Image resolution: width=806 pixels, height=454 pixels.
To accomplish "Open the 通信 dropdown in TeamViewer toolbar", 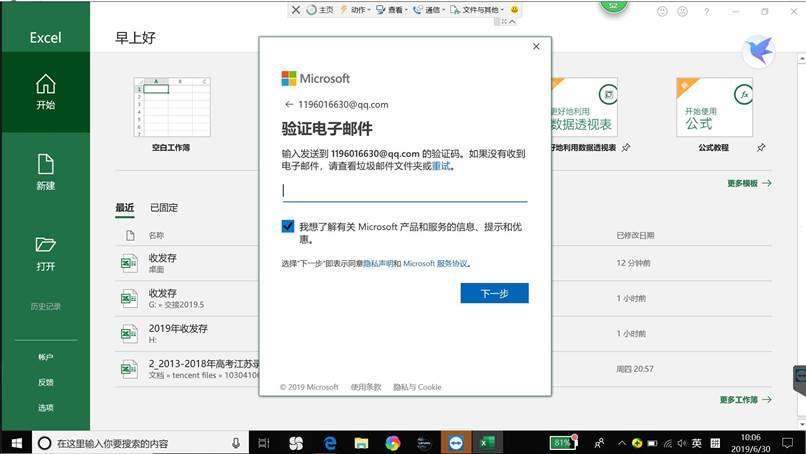I will (x=429, y=9).
